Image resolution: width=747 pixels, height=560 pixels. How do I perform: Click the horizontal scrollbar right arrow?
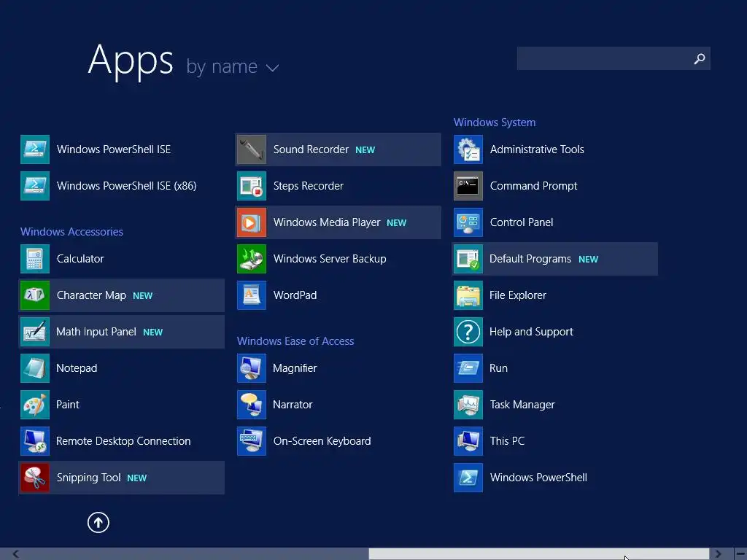[718, 554]
